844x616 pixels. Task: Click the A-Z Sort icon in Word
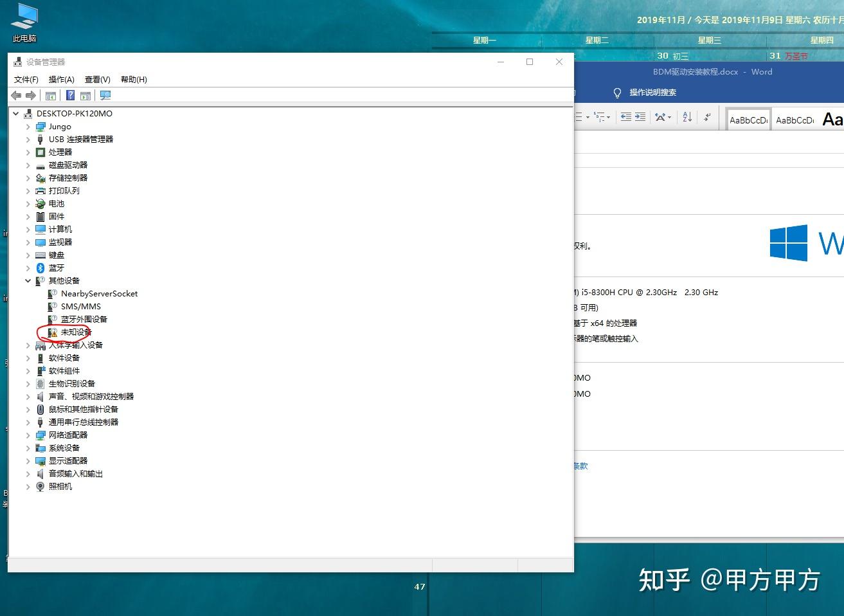coord(687,117)
